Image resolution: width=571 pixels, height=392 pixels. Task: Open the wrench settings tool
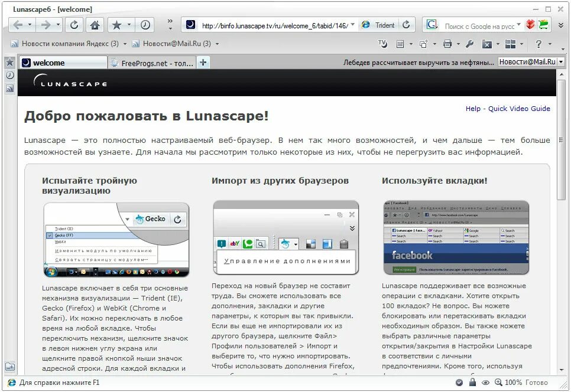click(469, 44)
